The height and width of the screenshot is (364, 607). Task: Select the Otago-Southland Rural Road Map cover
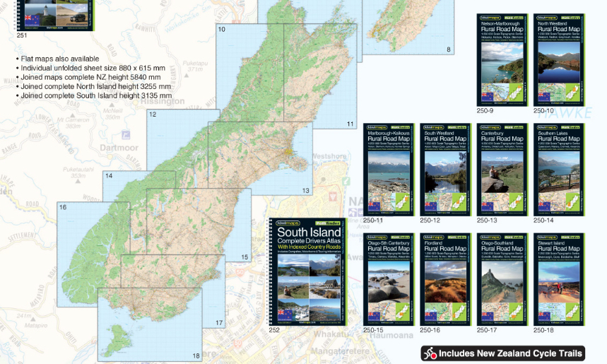tap(502, 279)
